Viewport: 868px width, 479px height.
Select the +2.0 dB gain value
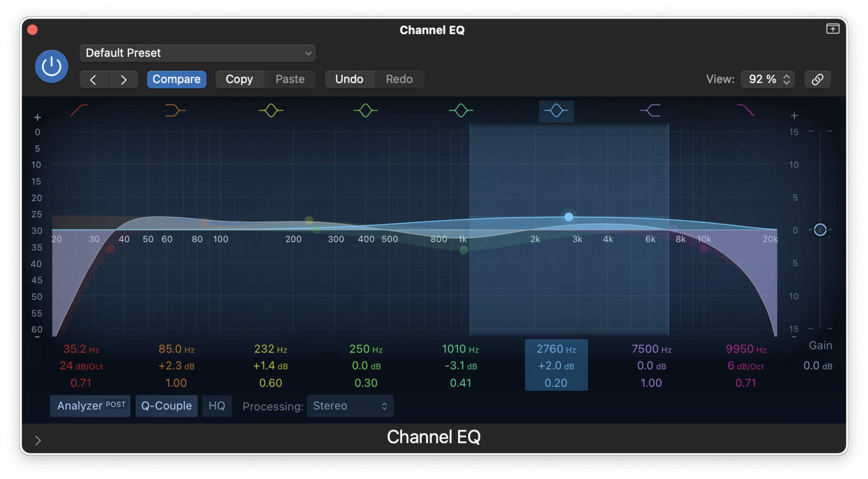[556, 366]
